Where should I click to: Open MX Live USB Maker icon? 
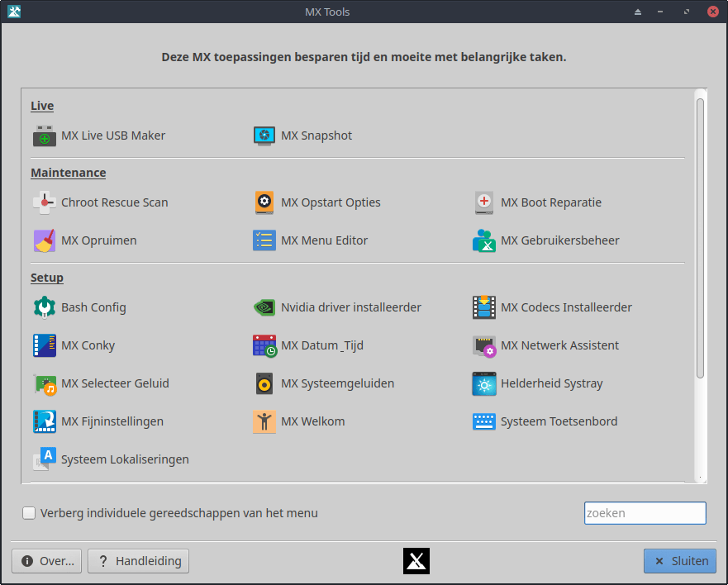45,136
